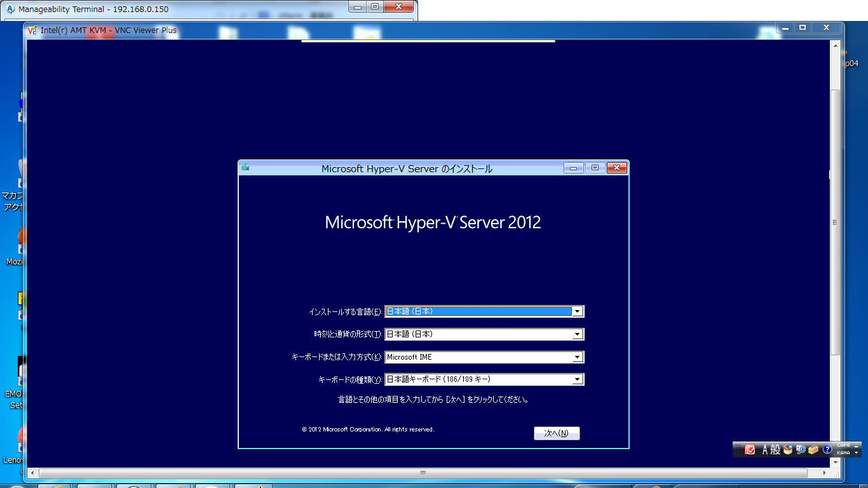Click the 'キーボードまたは入力方式(K):' label
Viewport: 868px width, 488px height.
click(x=337, y=357)
